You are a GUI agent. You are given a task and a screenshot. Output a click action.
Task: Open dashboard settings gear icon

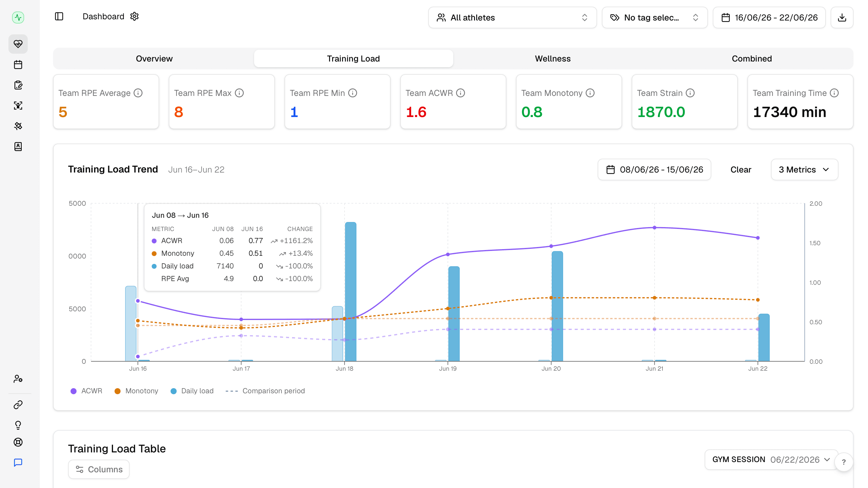134,17
